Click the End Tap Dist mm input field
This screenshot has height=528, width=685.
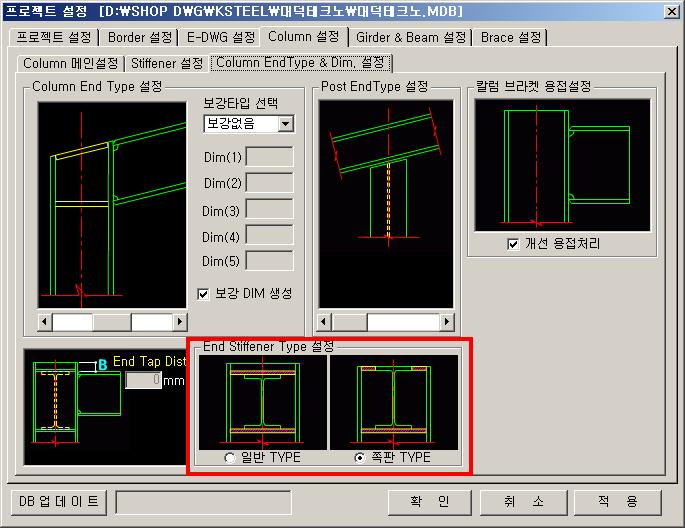point(143,380)
